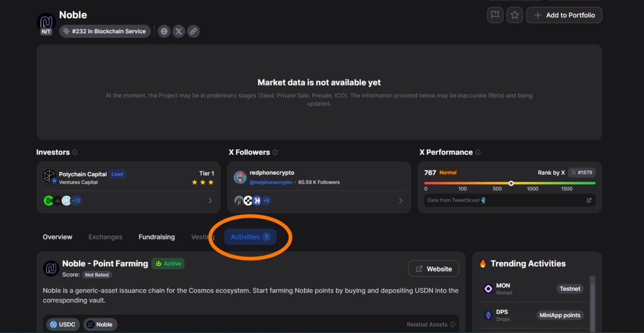
Task: Click the info icon next to X Performance
Action: tap(478, 152)
